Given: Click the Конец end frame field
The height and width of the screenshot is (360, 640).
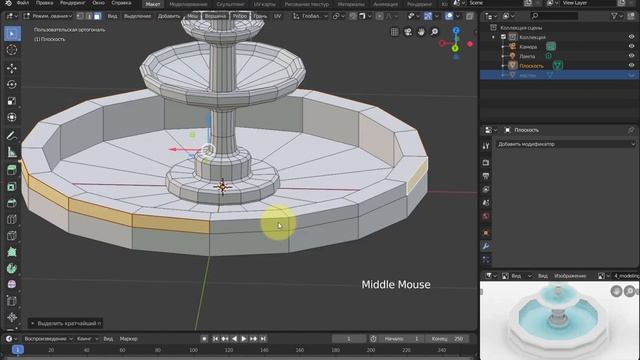Looking at the screenshot, I should coord(447,339).
